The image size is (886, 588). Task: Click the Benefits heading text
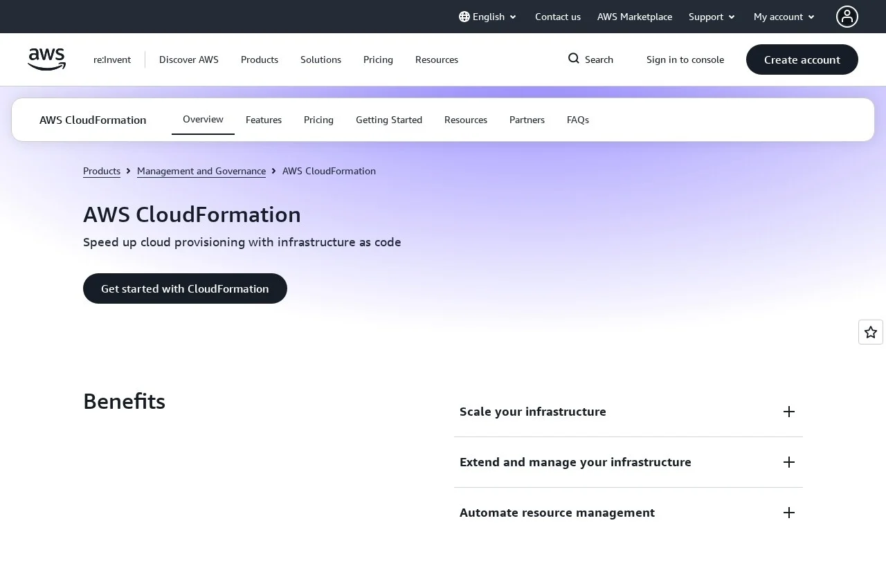(124, 401)
